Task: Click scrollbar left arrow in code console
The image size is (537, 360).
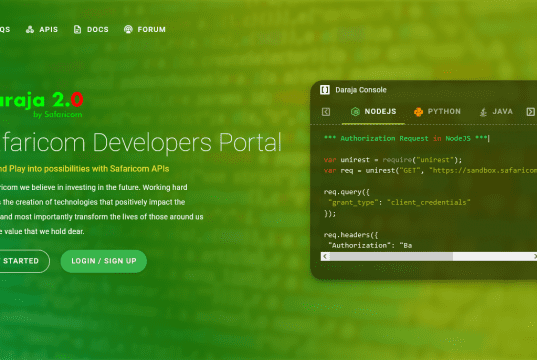Action: click(x=325, y=256)
